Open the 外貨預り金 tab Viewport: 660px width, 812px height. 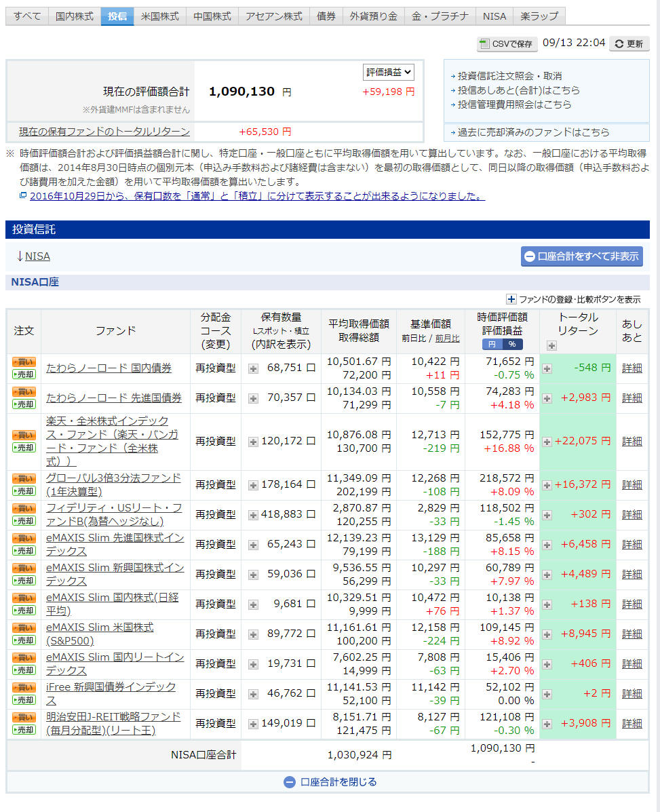pyautogui.click(x=374, y=16)
